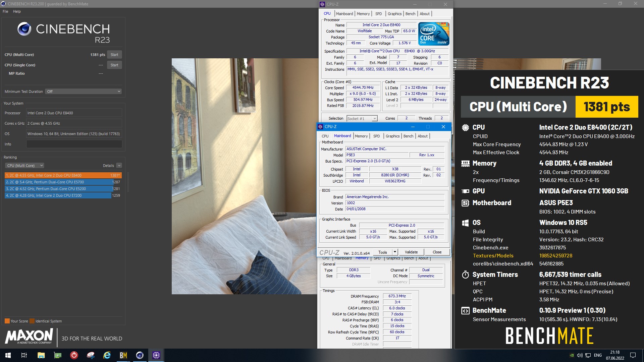Click the yellow Textures/Models entry in BenchMate

tap(493, 256)
